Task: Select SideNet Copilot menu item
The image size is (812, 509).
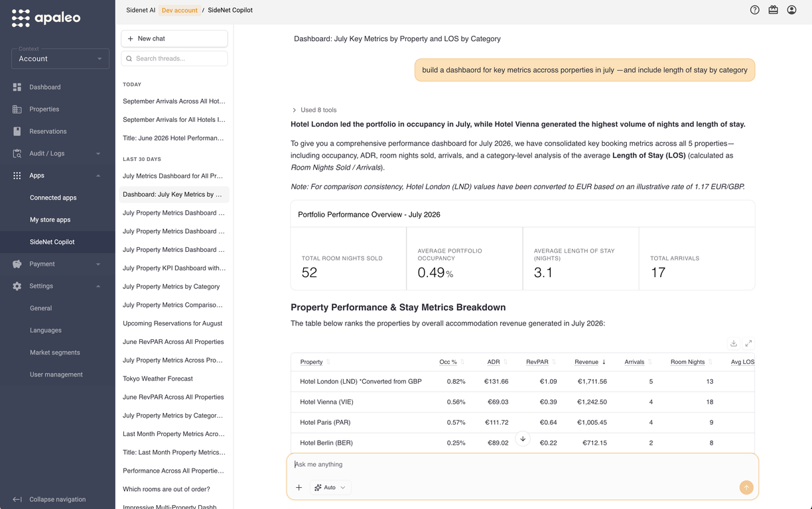Action: 52,242
